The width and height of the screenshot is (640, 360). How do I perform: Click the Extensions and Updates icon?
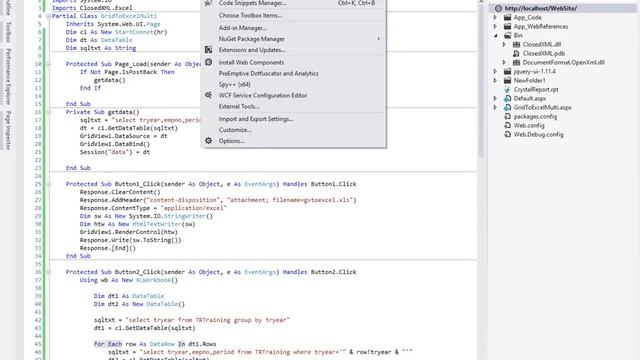pos(209,50)
